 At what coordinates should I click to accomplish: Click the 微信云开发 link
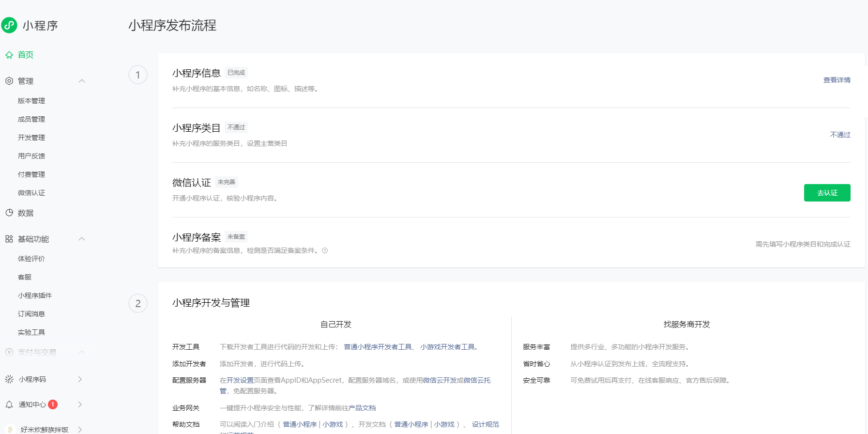point(440,380)
